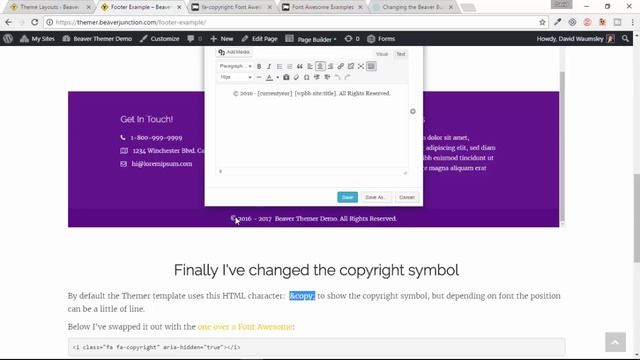The height and width of the screenshot is (360, 640).
Task: Switch to the Font Awesome Examples tab
Action: click(x=322, y=7)
